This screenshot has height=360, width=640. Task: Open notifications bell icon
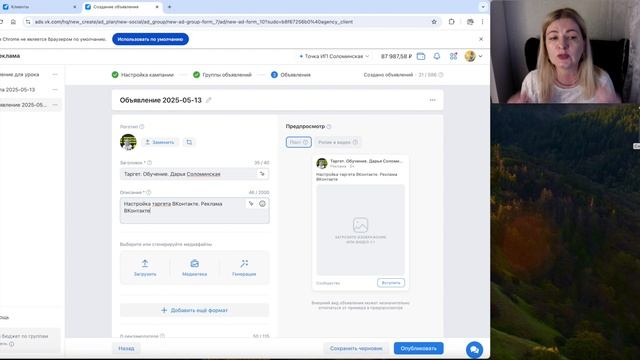pos(437,56)
